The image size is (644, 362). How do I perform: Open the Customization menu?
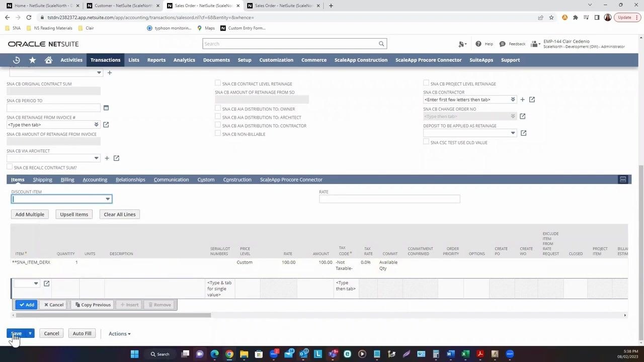(276, 60)
